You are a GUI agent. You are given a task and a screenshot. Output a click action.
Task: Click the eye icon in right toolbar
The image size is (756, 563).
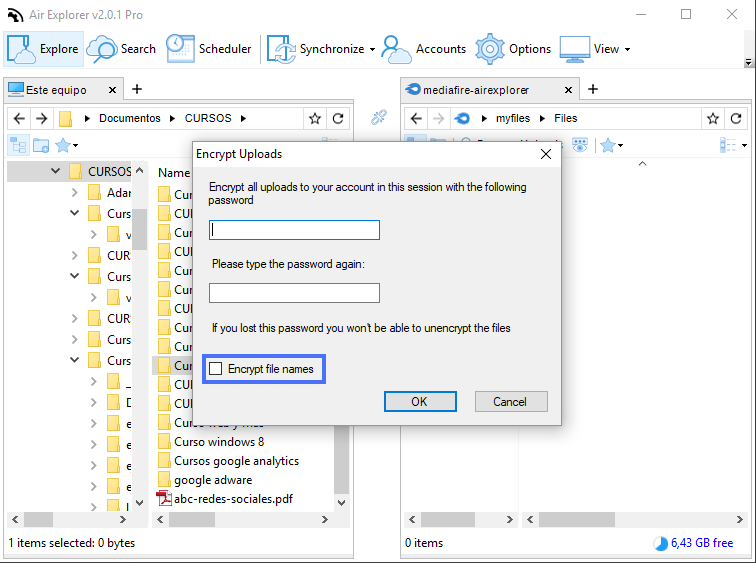(x=580, y=145)
